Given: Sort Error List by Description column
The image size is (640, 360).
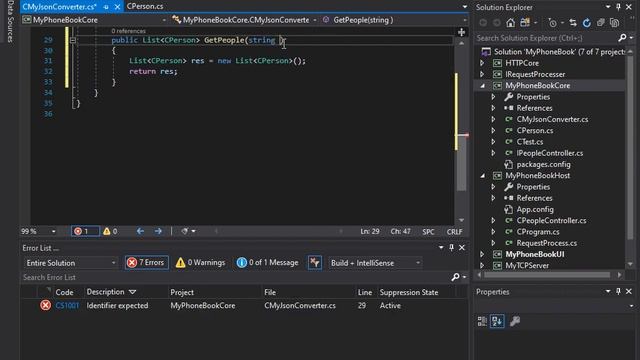Looking at the screenshot, I should coord(106,292).
